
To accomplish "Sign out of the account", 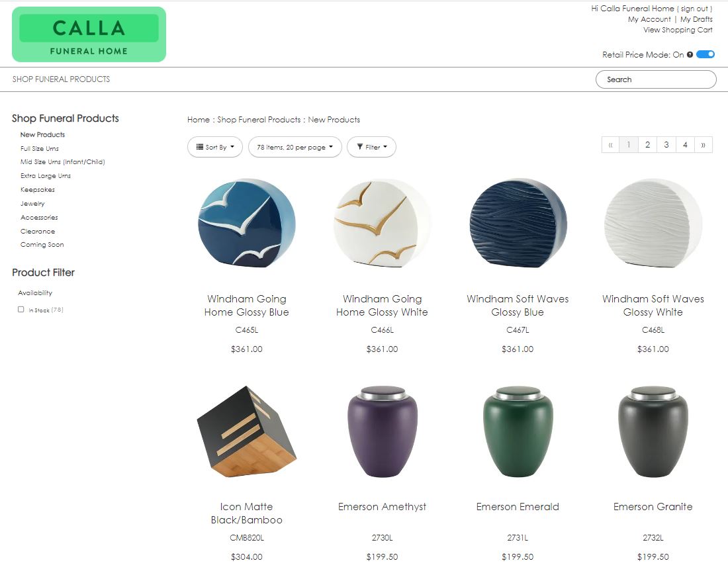I will pos(694,9).
